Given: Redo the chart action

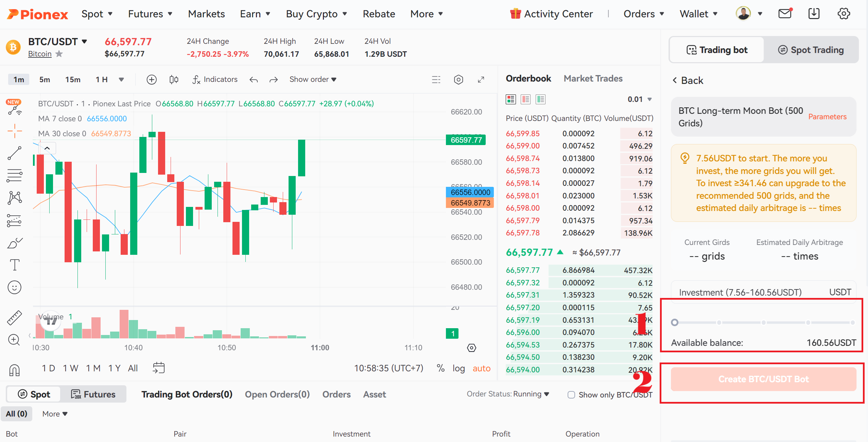Looking at the screenshot, I should coord(274,79).
